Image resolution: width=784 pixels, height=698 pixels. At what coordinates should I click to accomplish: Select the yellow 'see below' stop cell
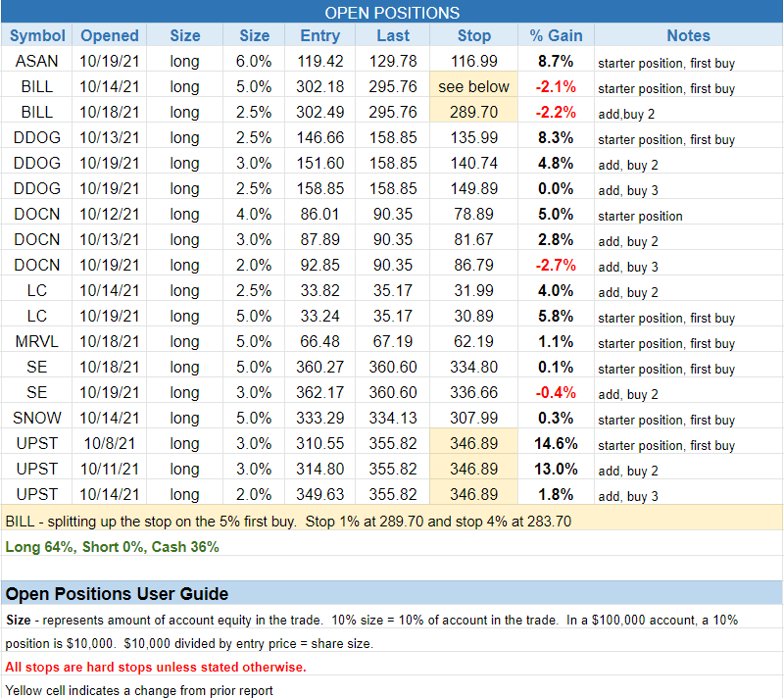pos(474,86)
